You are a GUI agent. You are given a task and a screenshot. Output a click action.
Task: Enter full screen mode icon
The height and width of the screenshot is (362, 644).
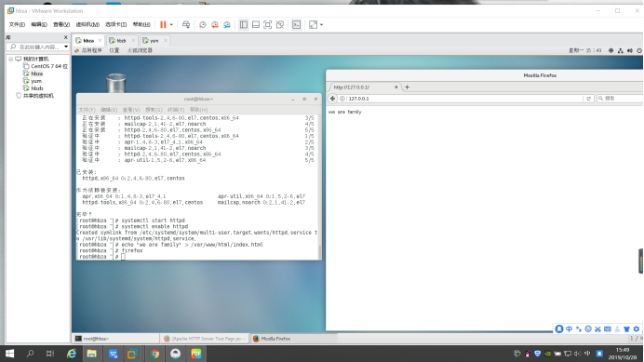pos(268,24)
